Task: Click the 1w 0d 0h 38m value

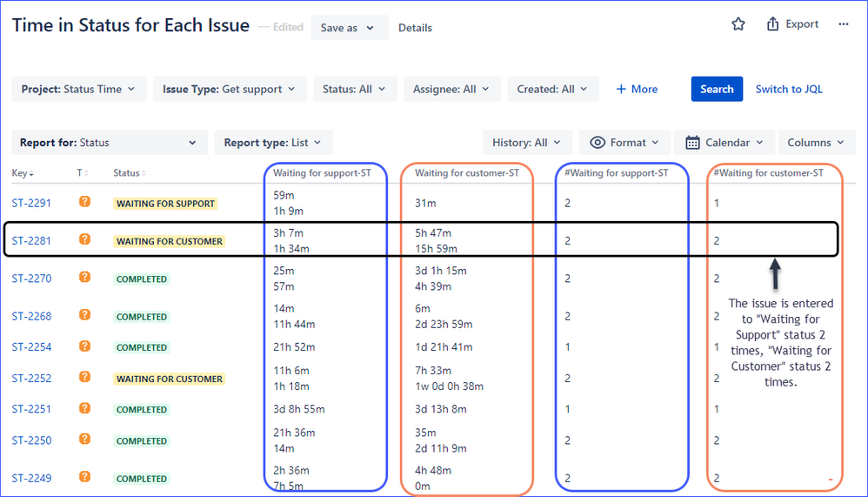Action: click(450, 386)
